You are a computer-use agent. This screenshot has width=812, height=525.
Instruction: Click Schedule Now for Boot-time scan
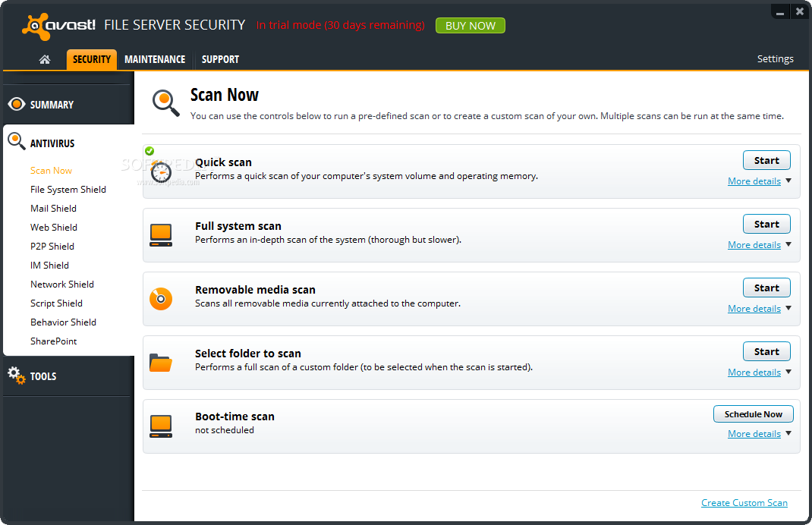[753, 414]
